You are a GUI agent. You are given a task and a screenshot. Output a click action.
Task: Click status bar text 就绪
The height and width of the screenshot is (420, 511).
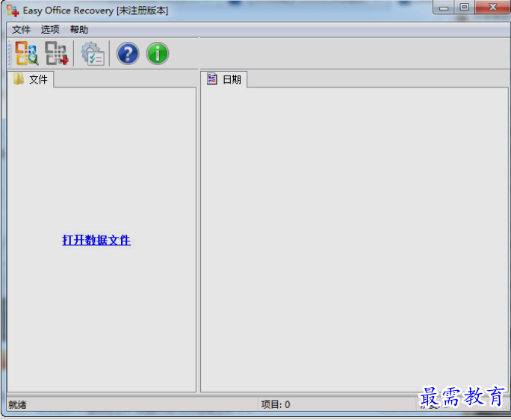pos(17,404)
